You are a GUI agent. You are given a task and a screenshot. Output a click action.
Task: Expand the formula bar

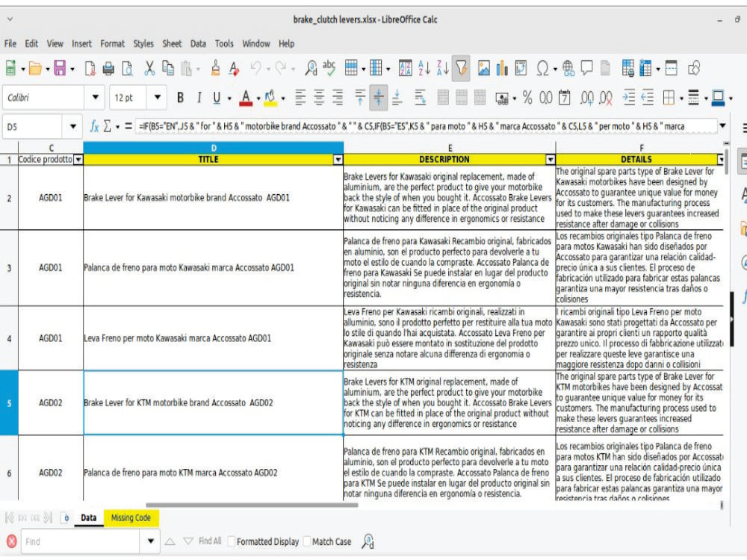722,125
